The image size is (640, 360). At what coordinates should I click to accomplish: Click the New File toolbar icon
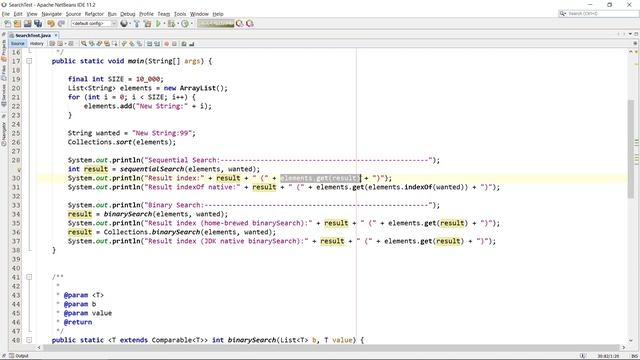tap(7, 24)
